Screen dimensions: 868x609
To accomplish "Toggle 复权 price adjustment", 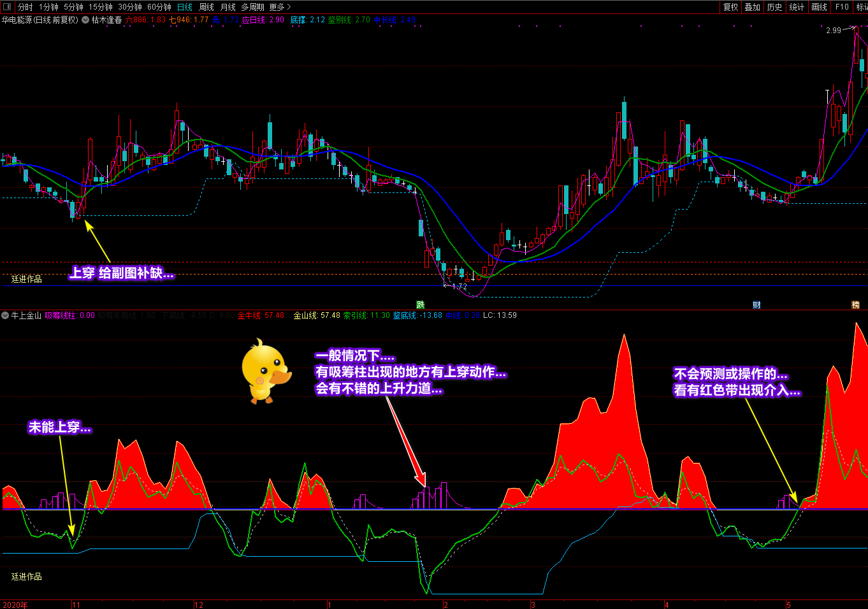I will tap(730, 7).
